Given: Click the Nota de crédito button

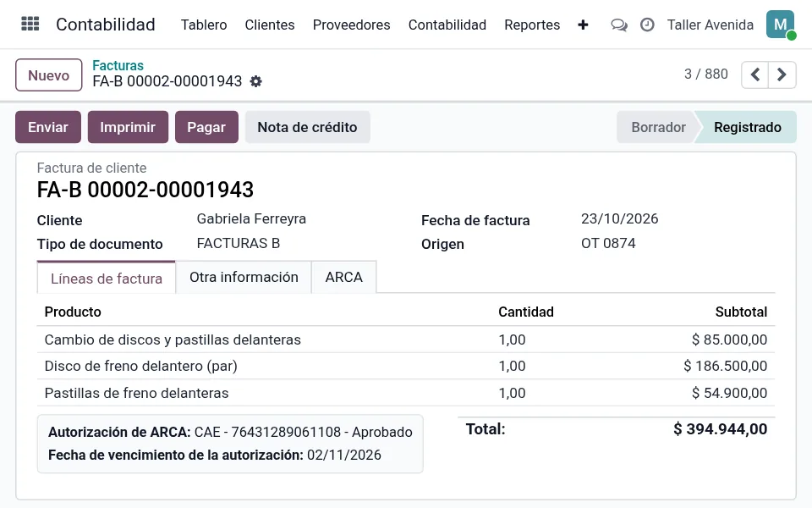Looking at the screenshot, I should [308, 127].
